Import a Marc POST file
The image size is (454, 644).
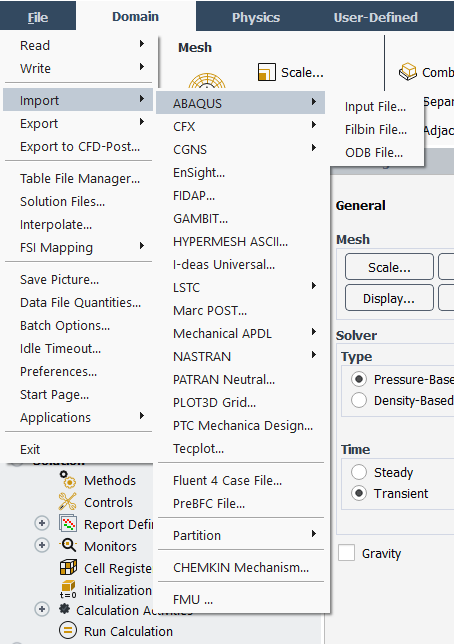coord(241,310)
